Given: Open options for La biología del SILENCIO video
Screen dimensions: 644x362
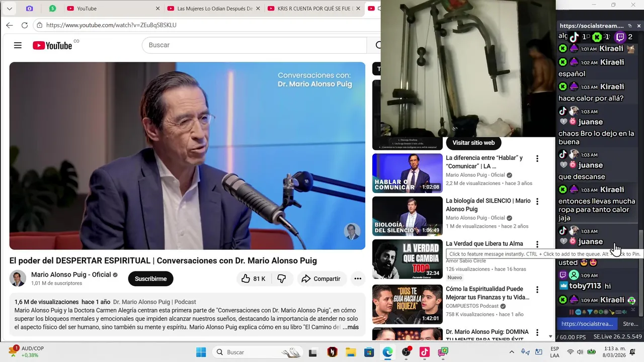Looking at the screenshot, I should (x=537, y=202).
